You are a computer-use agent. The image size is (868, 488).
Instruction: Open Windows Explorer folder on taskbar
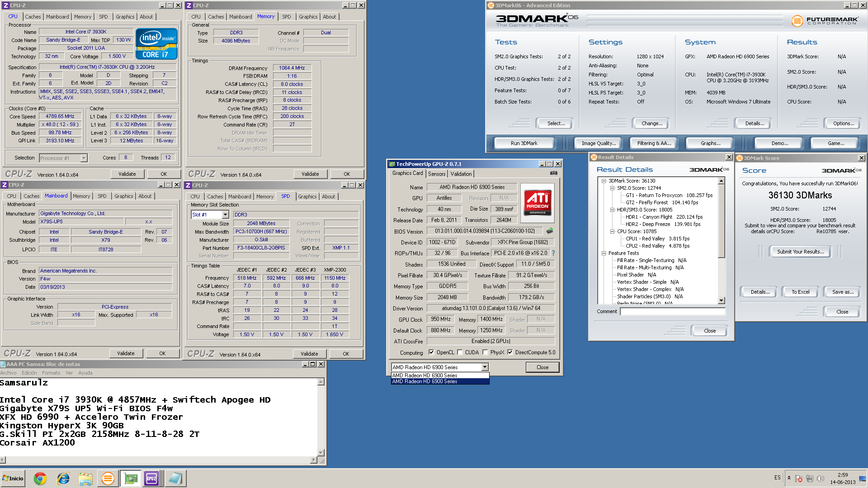tap(85, 479)
